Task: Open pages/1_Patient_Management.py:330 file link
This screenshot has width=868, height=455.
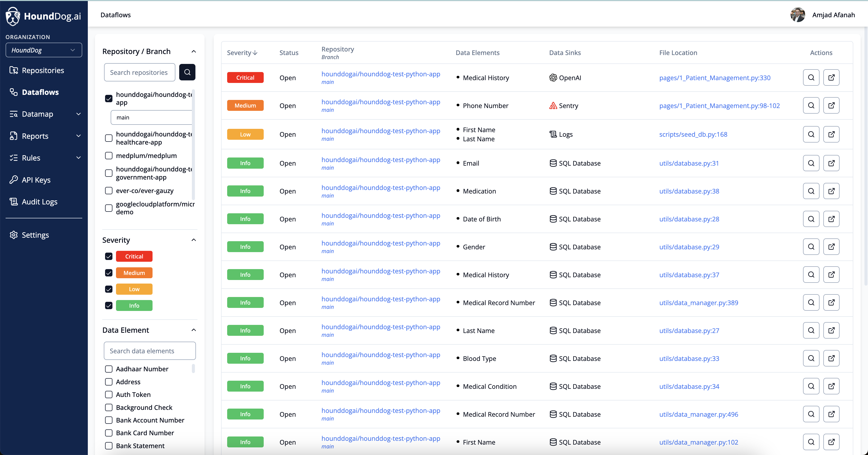Action: (714, 78)
